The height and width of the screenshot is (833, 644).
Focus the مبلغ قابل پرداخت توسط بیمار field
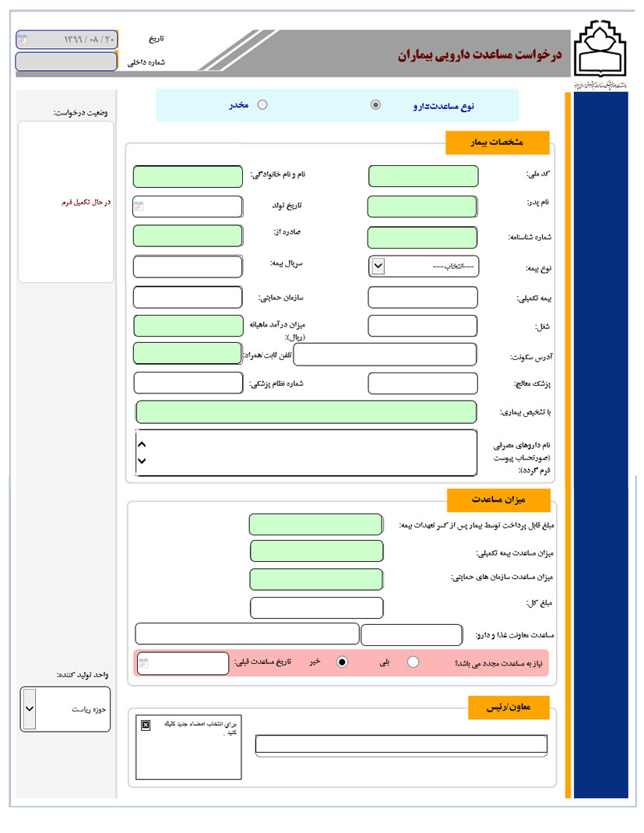click(x=316, y=524)
